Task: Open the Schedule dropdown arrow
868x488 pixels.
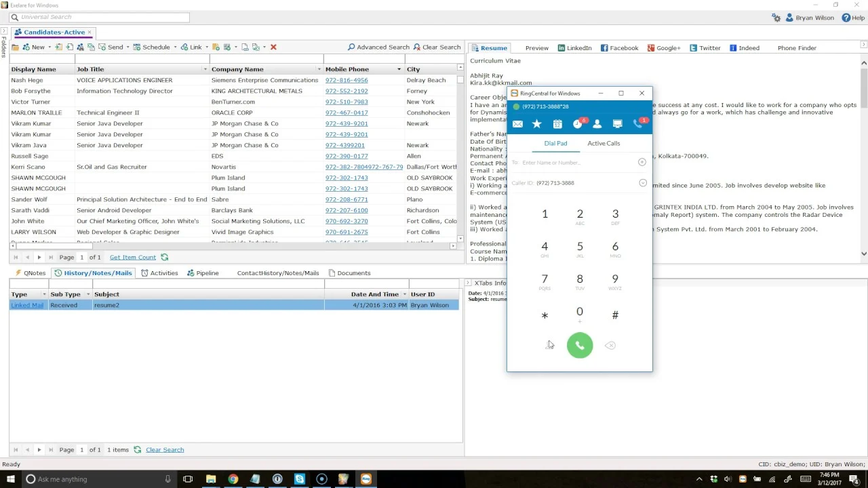Action: (x=175, y=47)
